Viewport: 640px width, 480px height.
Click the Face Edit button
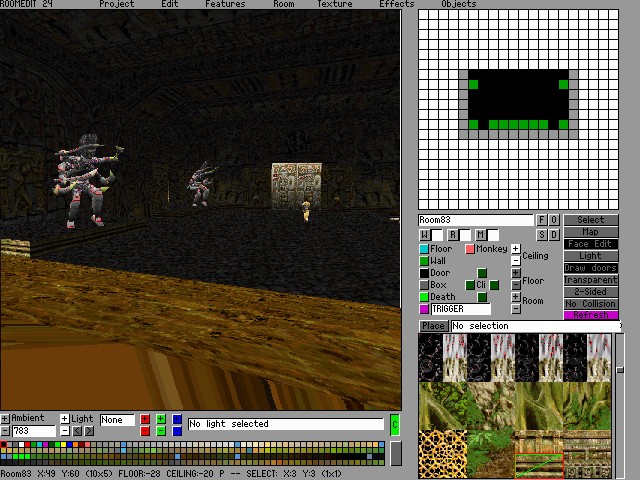click(591, 244)
